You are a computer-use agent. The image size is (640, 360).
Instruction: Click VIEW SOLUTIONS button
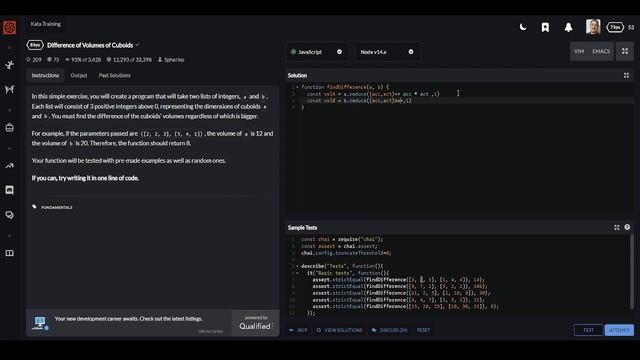pyautogui.click(x=339, y=330)
